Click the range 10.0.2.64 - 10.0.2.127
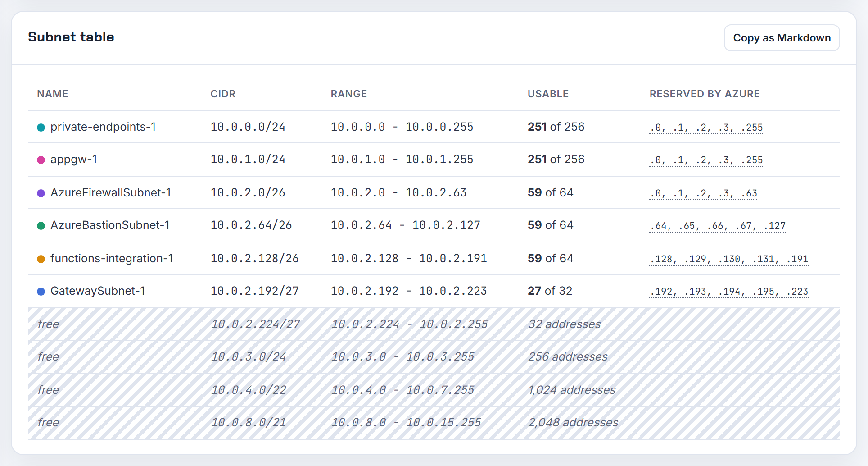Image resolution: width=868 pixels, height=466 pixels. coord(406,225)
